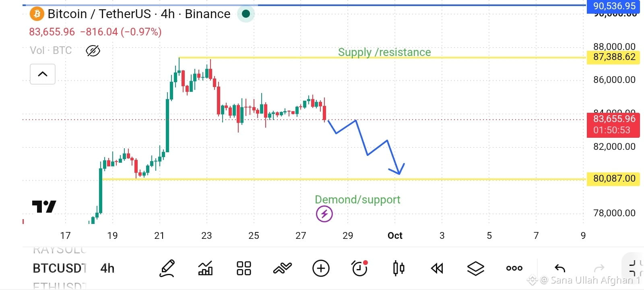Toggle the green market status dot
Screen dimensions: 644x290
[246, 14]
